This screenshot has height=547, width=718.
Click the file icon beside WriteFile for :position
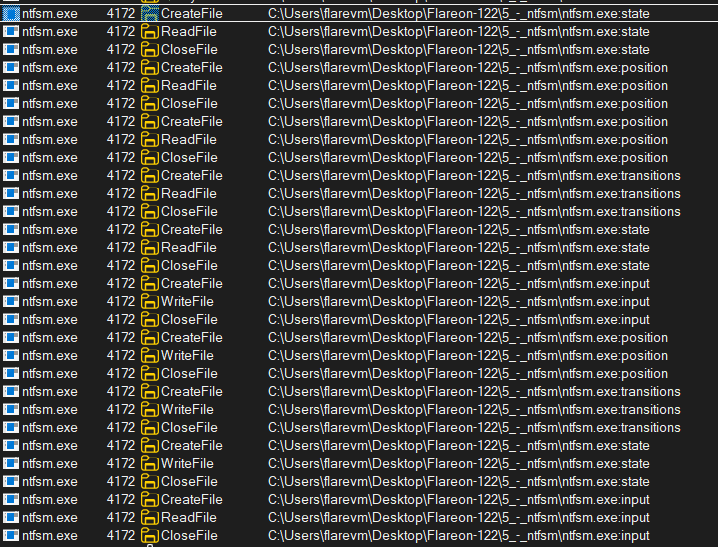[150, 356]
